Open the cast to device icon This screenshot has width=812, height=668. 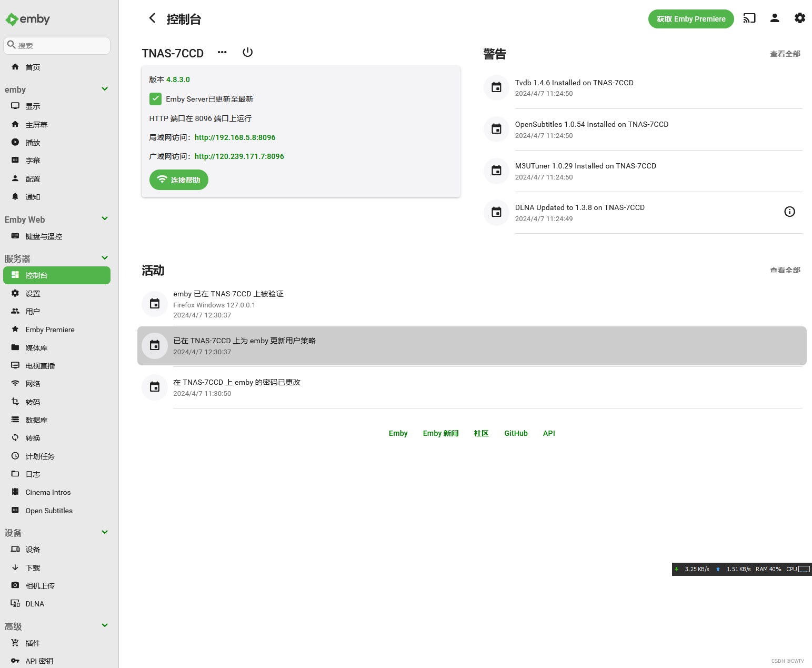(749, 18)
